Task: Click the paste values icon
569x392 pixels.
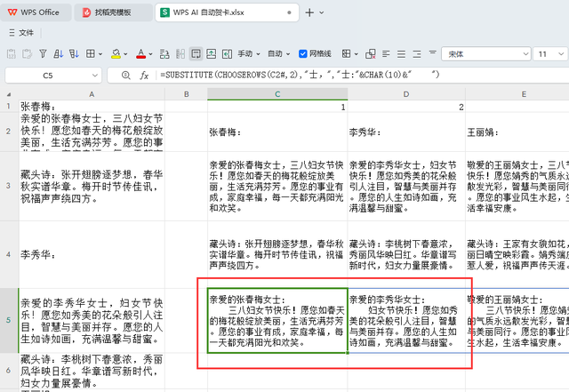Action: pyautogui.click(x=12, y=54)
